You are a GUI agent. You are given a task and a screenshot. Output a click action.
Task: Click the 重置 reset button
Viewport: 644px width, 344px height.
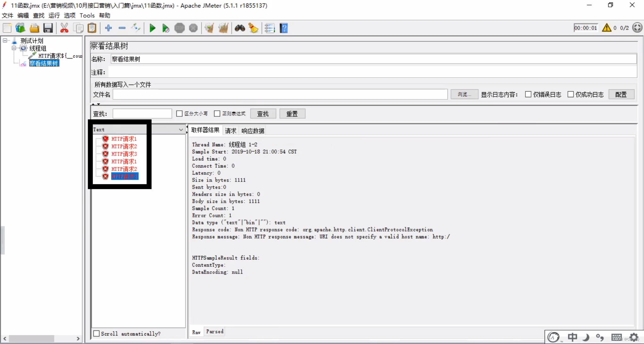(x=292, y=114)
